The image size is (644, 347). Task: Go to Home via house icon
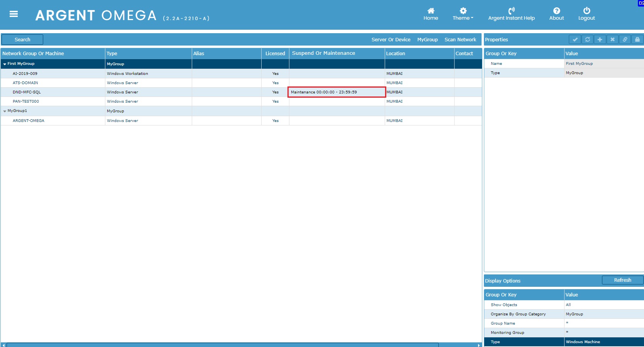click(x=431, y=11)
